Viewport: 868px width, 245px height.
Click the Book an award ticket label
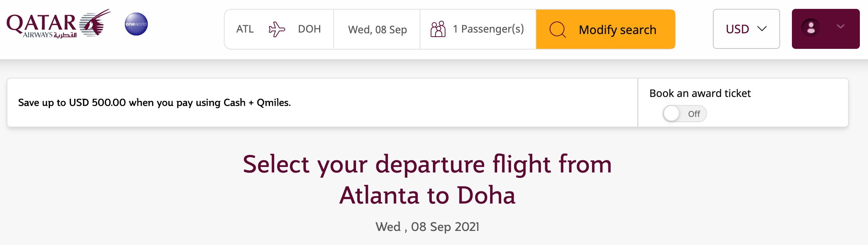click(x=700, y=93)
